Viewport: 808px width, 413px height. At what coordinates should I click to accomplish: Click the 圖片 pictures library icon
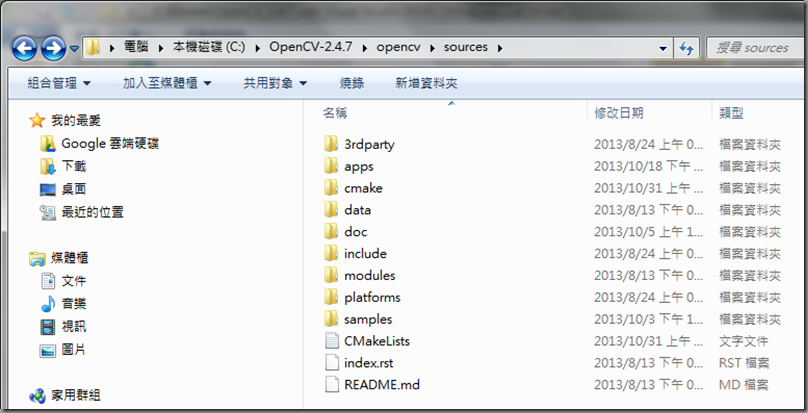click(x=48, y=350)
